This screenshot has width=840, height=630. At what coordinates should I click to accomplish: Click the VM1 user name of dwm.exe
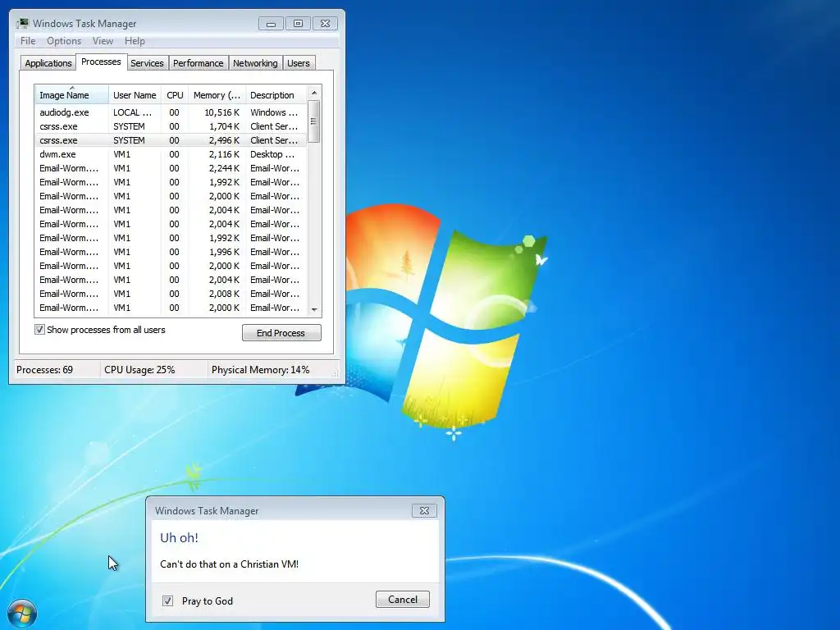point(121,154)
